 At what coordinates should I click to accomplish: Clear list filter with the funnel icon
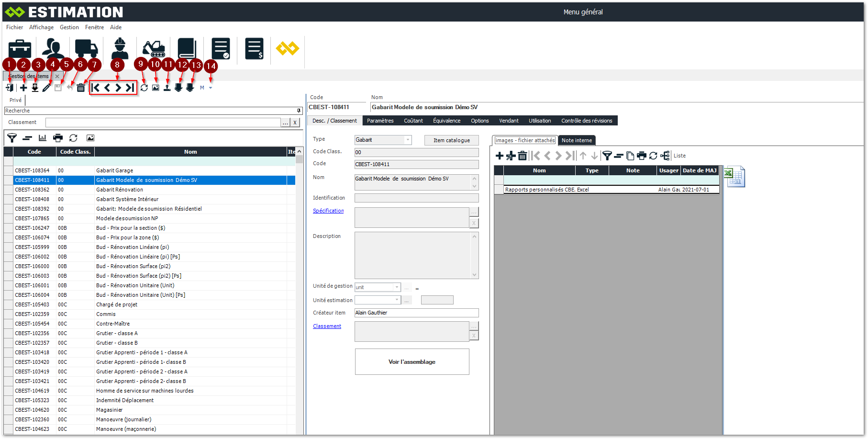click(x=12, y=138)
